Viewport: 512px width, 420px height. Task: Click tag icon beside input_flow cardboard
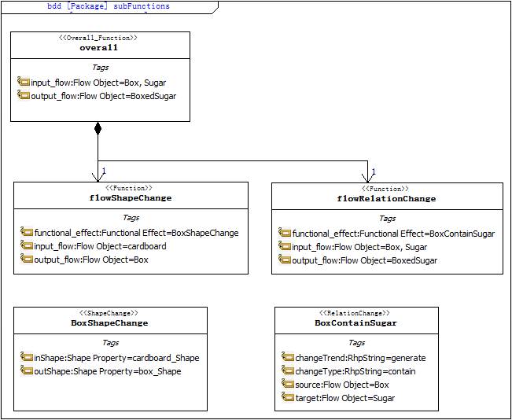[x=27, y=245]
